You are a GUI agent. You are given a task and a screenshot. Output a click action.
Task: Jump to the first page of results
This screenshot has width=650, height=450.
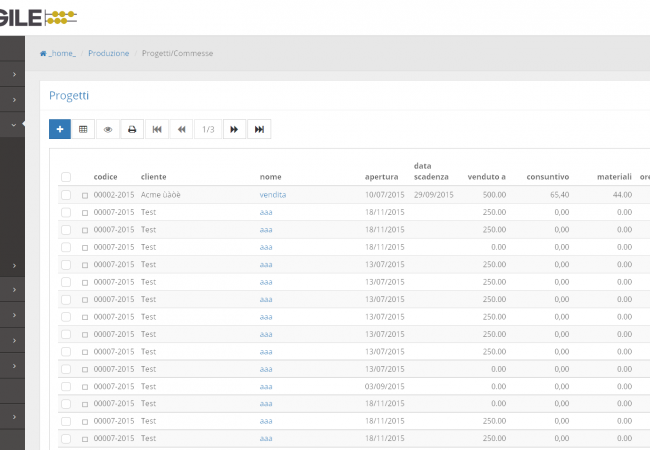[x=157, y=129]
